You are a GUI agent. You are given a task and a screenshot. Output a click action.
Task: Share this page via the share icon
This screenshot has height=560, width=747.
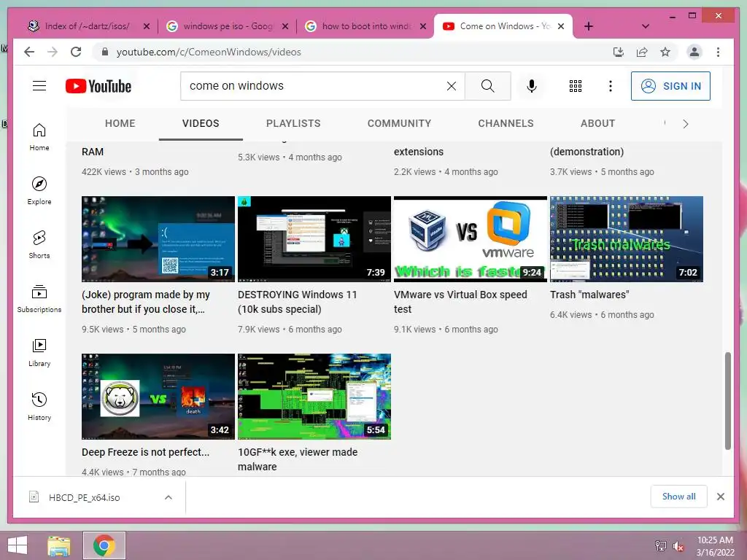[642, 52]
